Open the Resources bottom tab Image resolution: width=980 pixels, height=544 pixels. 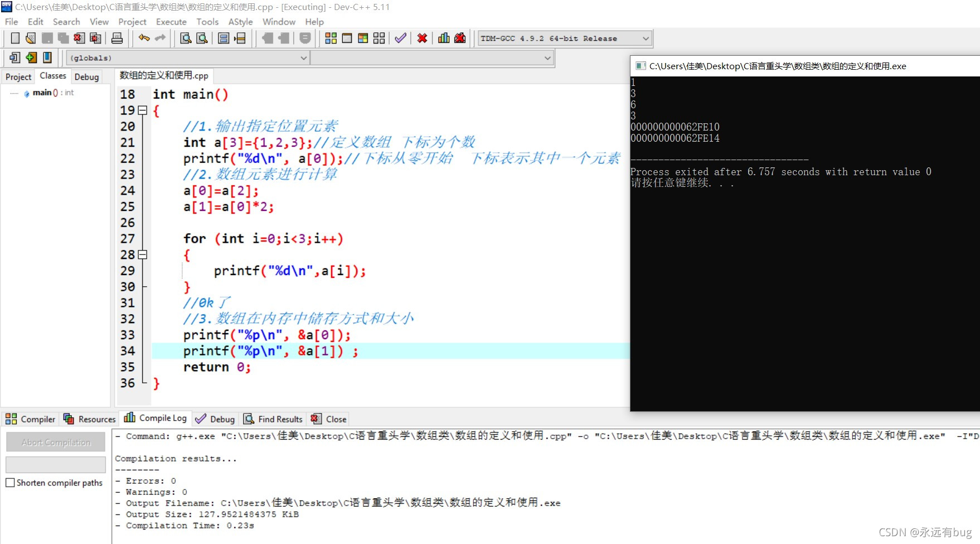89,419
